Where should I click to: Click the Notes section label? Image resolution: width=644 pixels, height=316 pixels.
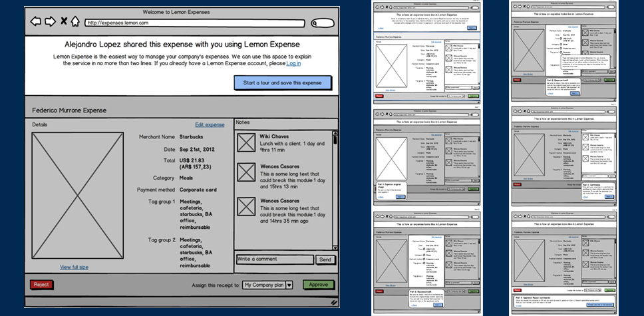(243, 122)
